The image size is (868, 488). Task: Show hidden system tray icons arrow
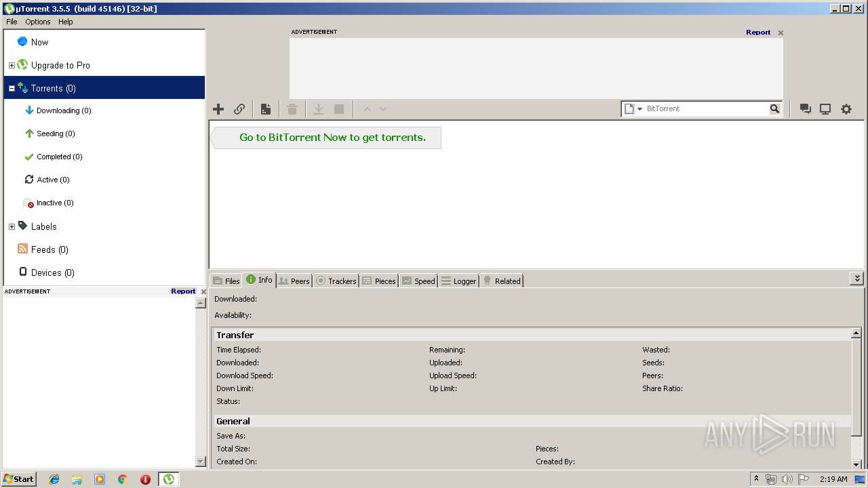tap(756, 479)
